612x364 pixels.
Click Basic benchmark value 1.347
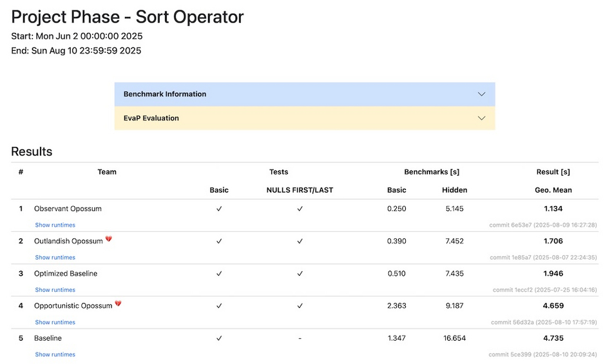point(397,338)
